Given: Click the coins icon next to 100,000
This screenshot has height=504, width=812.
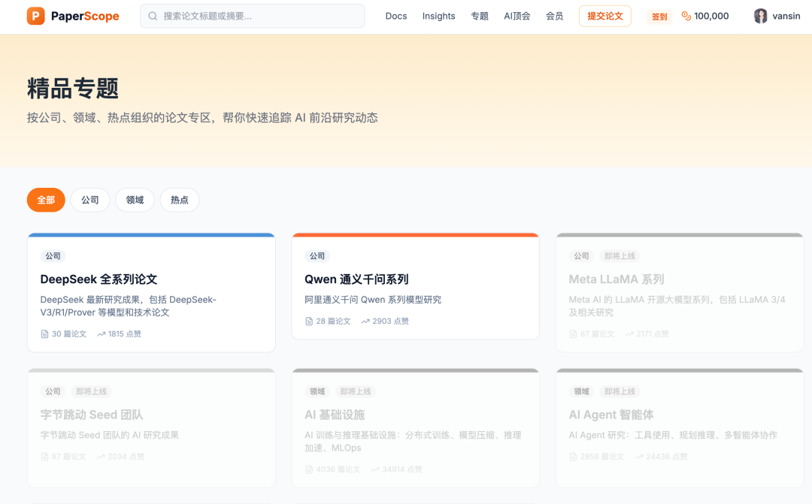Looking at the screenshot, I should click(x=684, y=16).
